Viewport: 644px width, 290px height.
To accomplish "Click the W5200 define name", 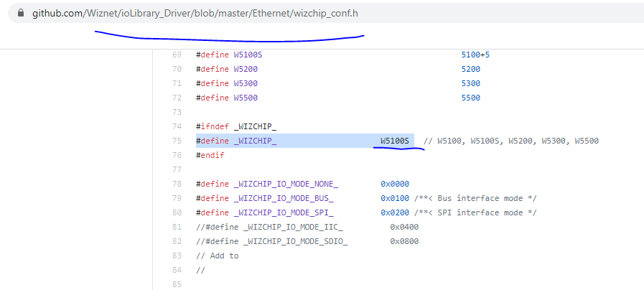I will tap(246, 69).
